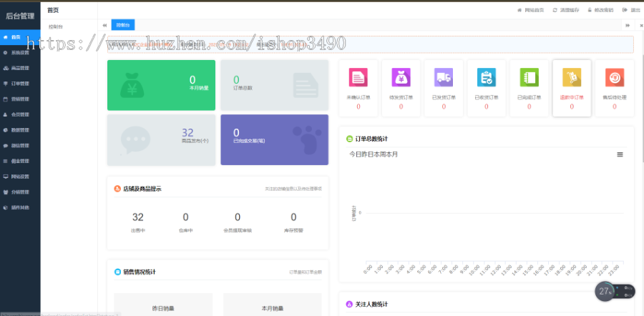Click the 12:00 label on chart axis

(x=495, y=270)
